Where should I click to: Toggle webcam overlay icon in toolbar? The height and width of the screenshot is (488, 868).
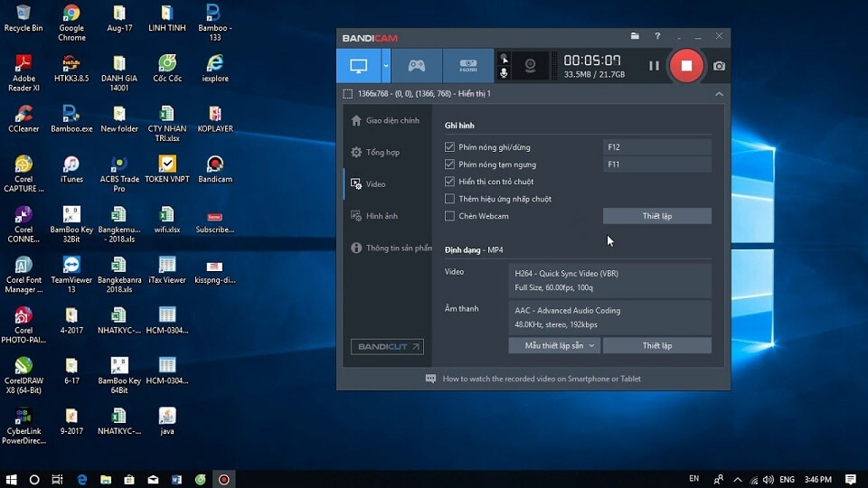pyautogui.click(x=530, y=66)
